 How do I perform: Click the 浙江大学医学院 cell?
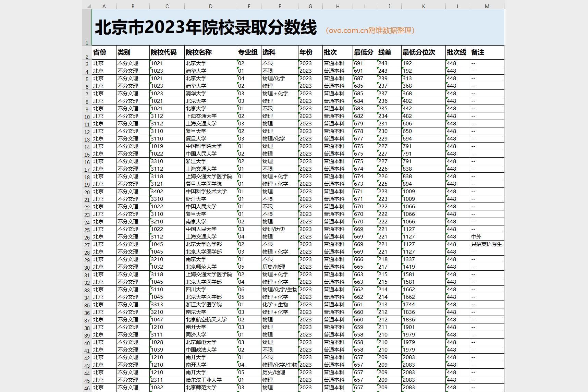(x=211, y=305)
